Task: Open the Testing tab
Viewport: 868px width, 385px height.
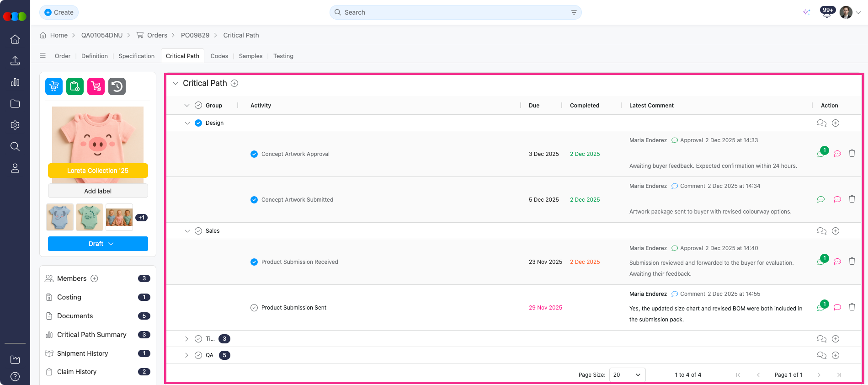Action: (283, 56)
